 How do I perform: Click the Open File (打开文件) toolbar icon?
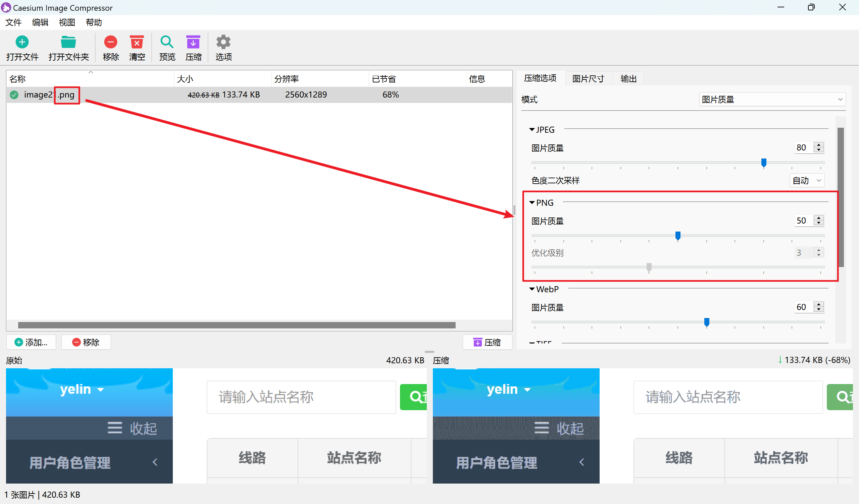(22, 42)
